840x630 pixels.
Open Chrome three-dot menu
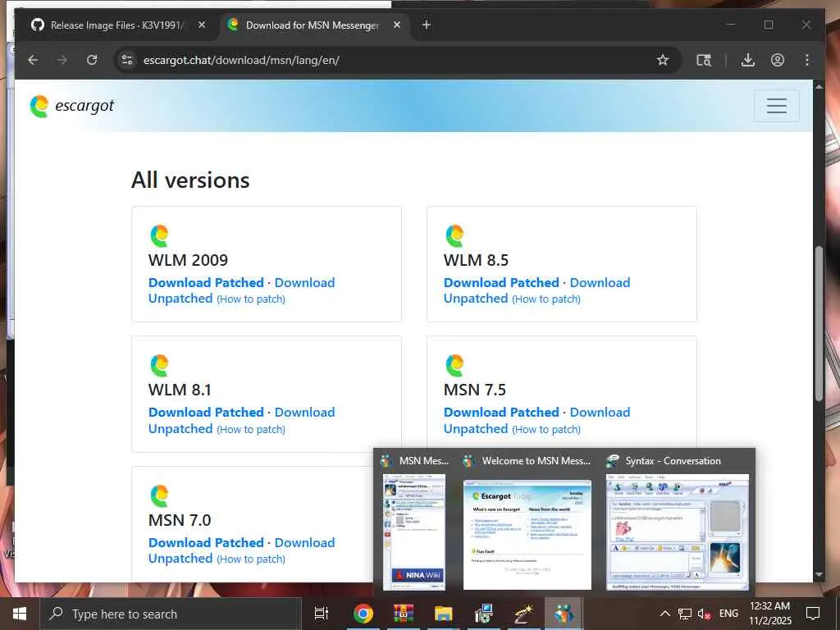click(x=807, y=60)
